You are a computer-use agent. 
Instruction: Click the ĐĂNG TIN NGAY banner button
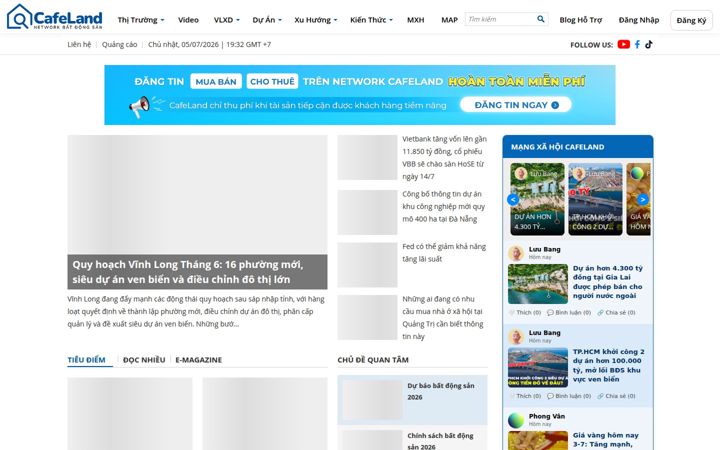pos(516,105)
